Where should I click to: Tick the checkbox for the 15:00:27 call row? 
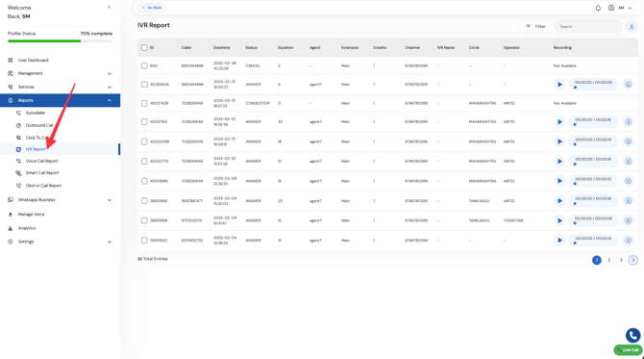click(144, 85)
